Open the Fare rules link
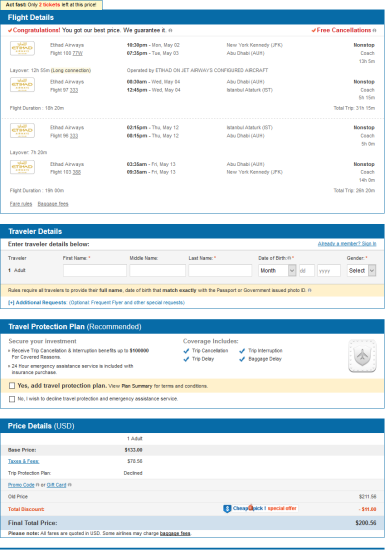Screen dimensions: 385x550 (21, 204)
